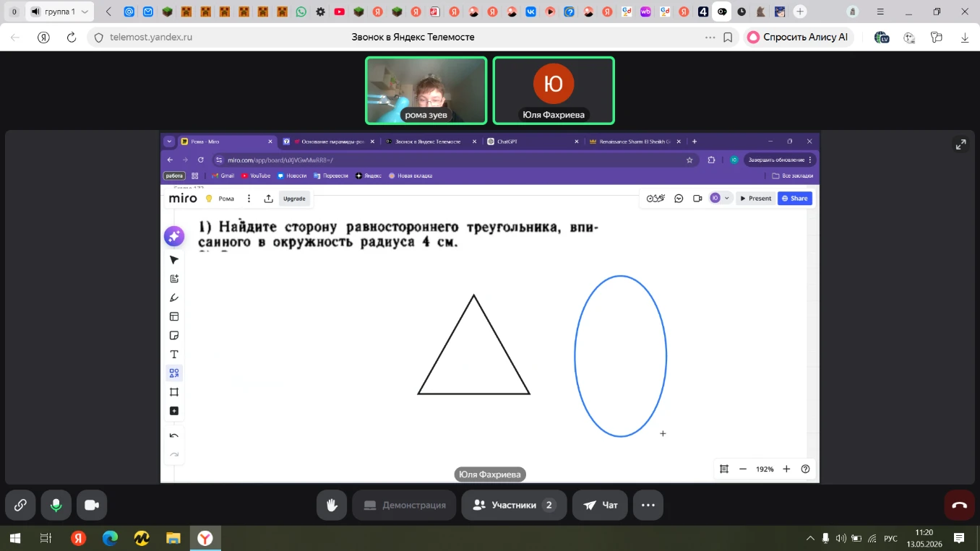Switch to the VK tab
Screen dimensions: 980x551
click(x=531, y=12)
